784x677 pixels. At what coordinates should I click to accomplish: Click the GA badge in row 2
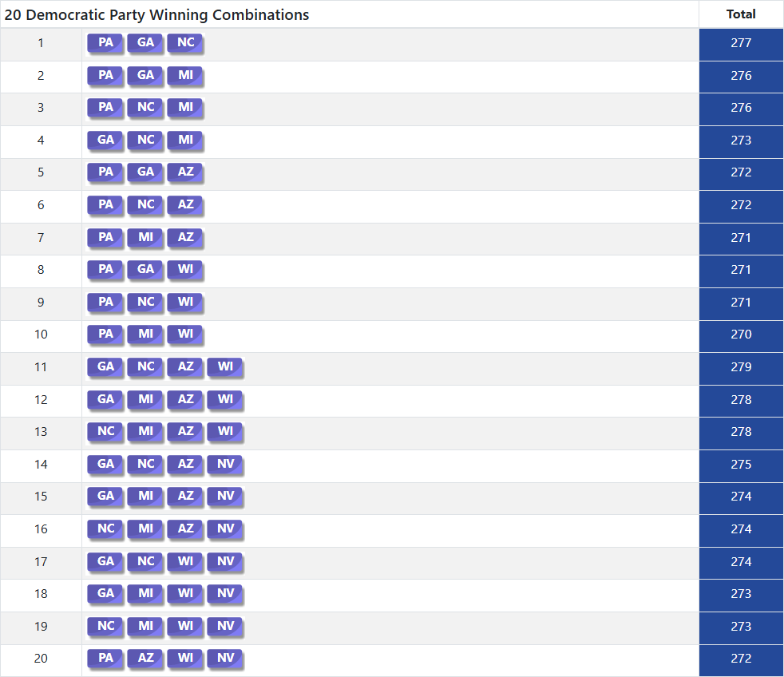tap(145, 75)
